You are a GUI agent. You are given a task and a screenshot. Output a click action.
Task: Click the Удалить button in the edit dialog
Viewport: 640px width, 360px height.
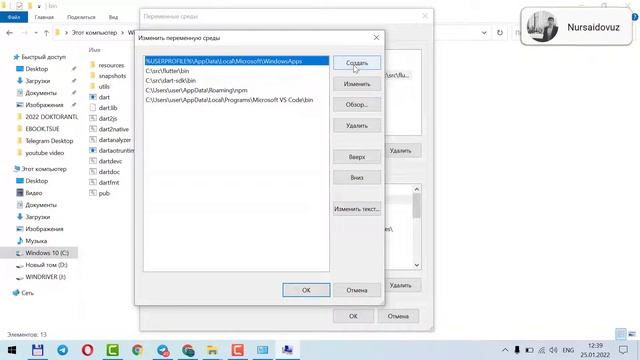357,126
